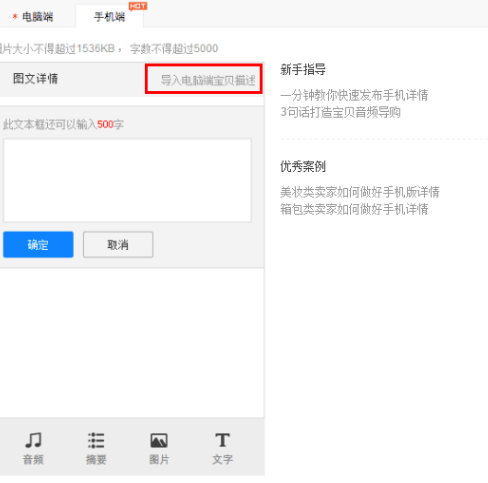
Task: Add audio using the 音频 music note icon
Action: click(33, 448)
